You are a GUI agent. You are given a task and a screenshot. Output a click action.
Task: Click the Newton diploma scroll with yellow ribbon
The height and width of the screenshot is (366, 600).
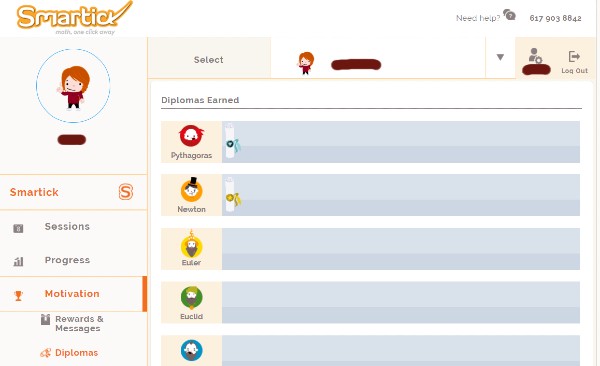232,194
